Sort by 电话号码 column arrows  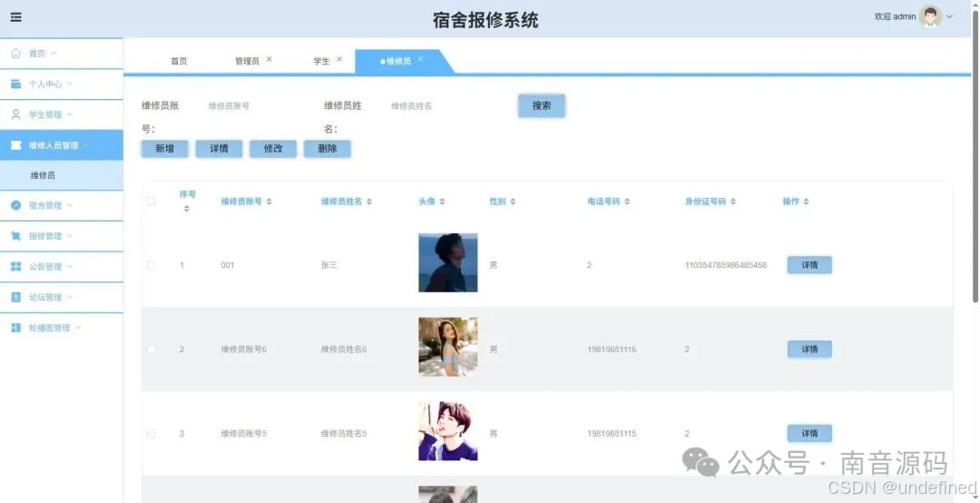(627, 202)
